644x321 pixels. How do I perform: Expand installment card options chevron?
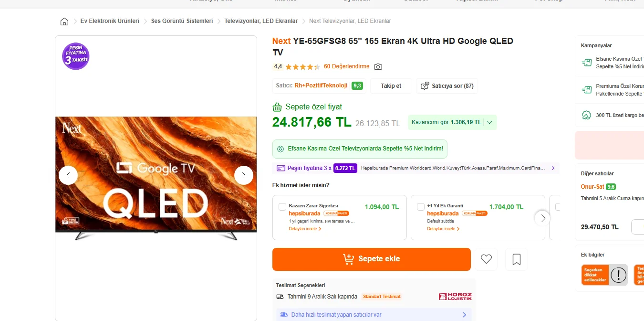(553, 168)
